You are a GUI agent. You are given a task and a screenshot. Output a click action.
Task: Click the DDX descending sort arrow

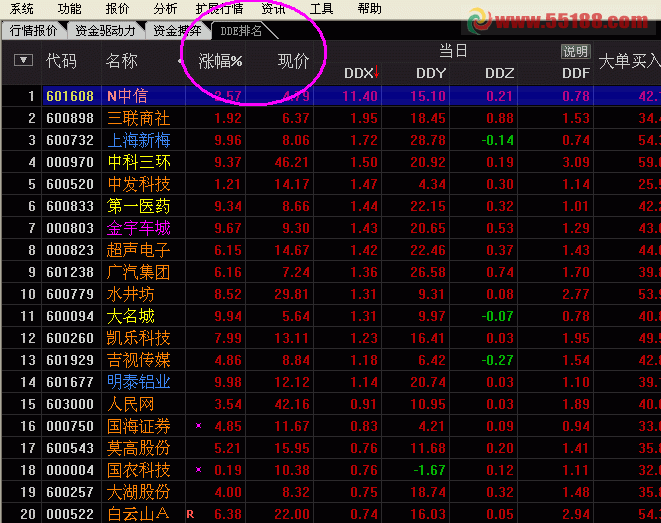click(376, 72)
